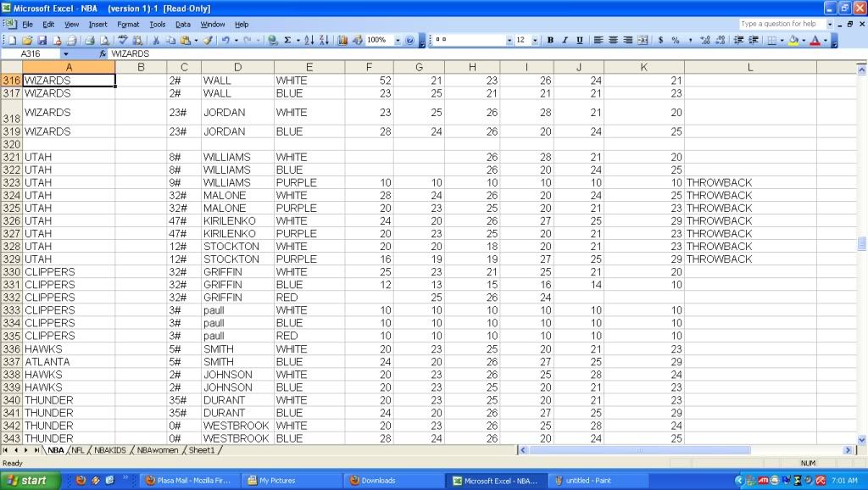Viewport: 868px width, 490px height.
Task: Expand the Font Color dropdown arrow
Action: click(x=826, y=40)
